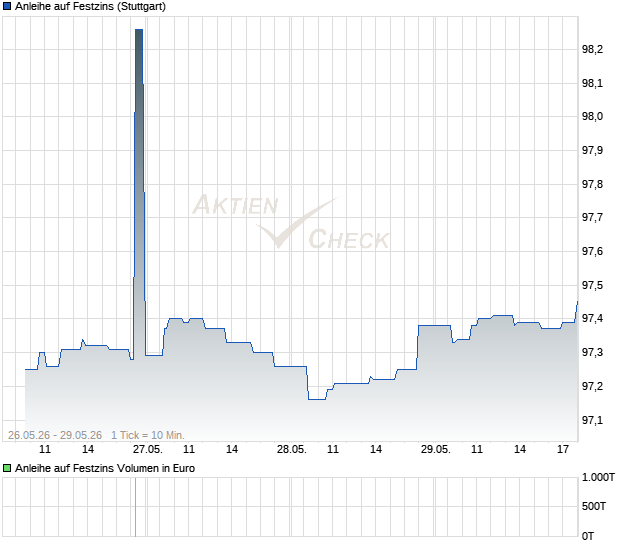Viewport: 620px width, 546px height.
Task: Click the 98,2 price axis label
Action: coord(592,49)
